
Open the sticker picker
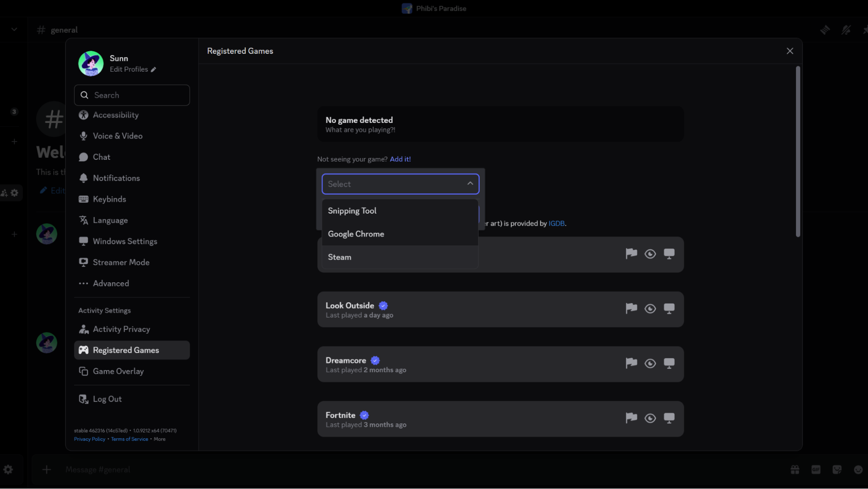pyautogui.click(x=837, y=469)
